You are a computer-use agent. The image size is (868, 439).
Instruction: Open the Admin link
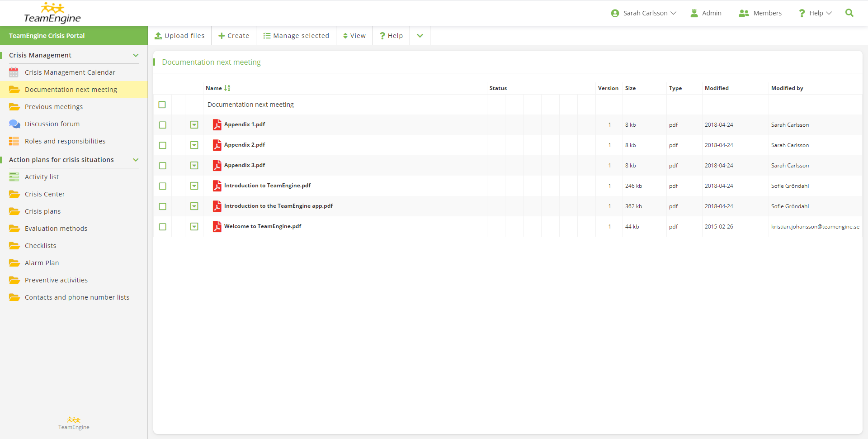pos(706,13)
